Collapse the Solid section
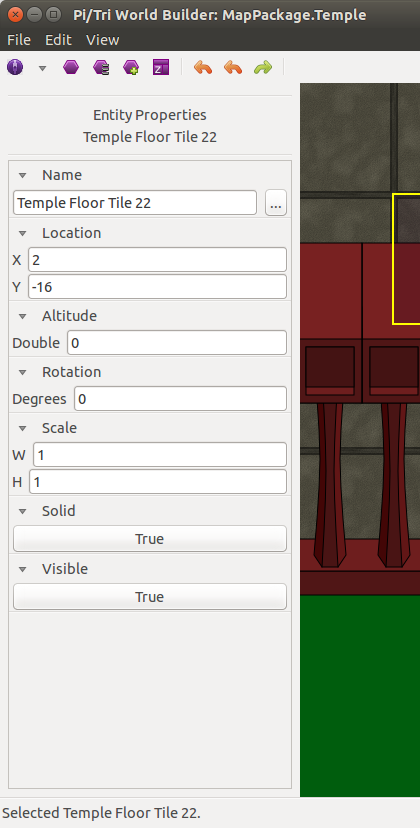 point(22,511)
